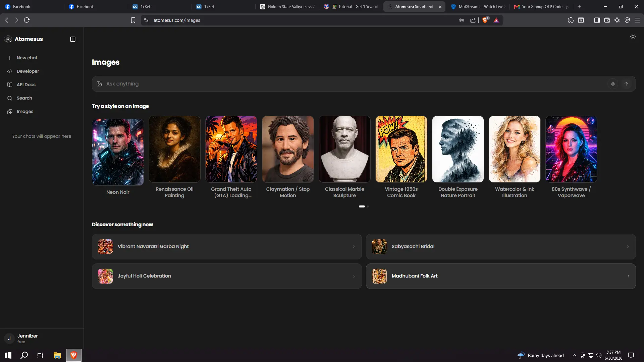Toggle browser sidebar panel icon
This screenshot has height=362, width=644.
point(597,20)
